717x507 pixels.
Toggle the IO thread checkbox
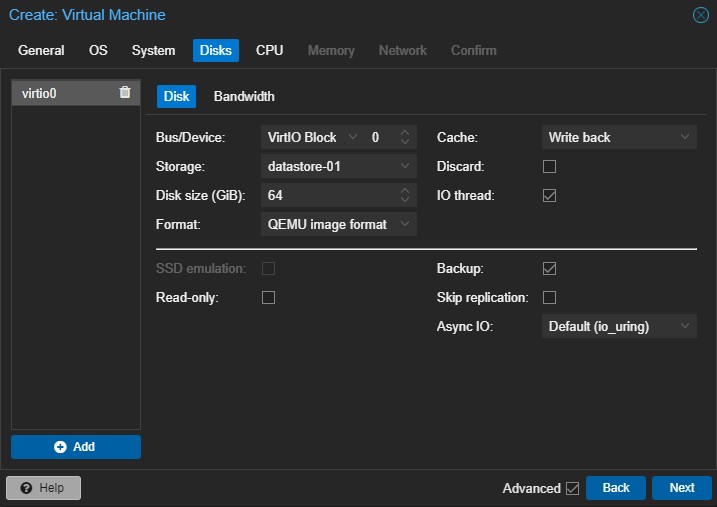click(549, 195)
